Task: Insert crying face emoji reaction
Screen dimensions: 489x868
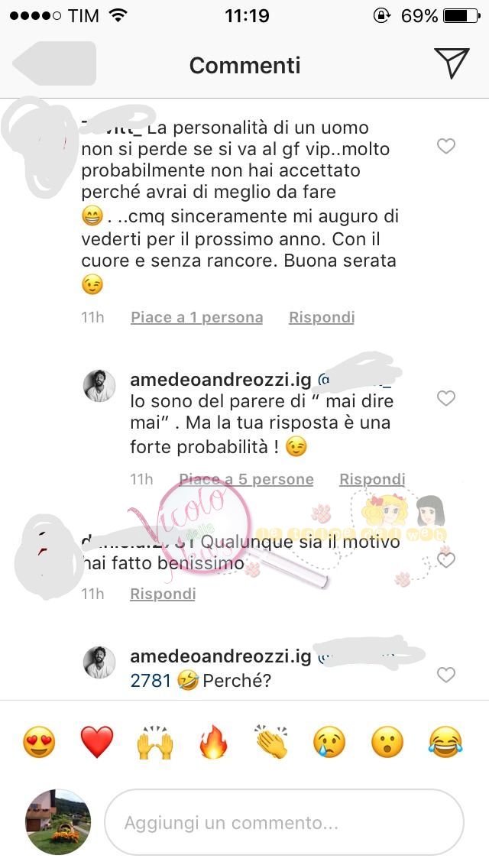Action: (x=329, y=742)
